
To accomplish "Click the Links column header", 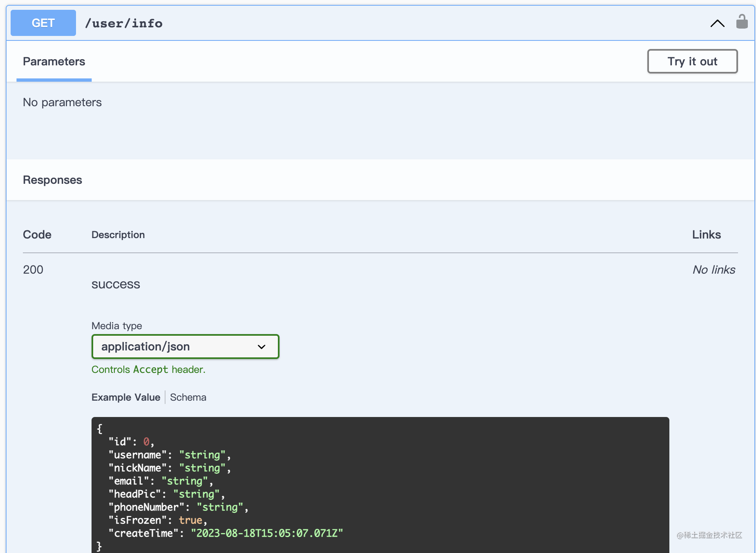I will (706, 235).
